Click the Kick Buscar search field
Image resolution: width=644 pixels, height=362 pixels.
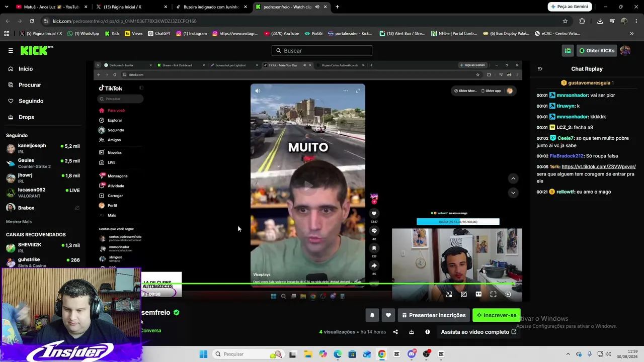(x=322, y=51)
